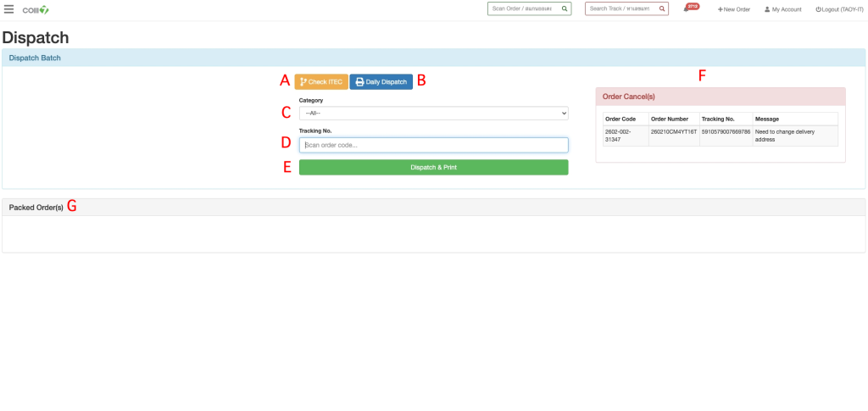Open the Category dropdown

[x=433, y=114]
